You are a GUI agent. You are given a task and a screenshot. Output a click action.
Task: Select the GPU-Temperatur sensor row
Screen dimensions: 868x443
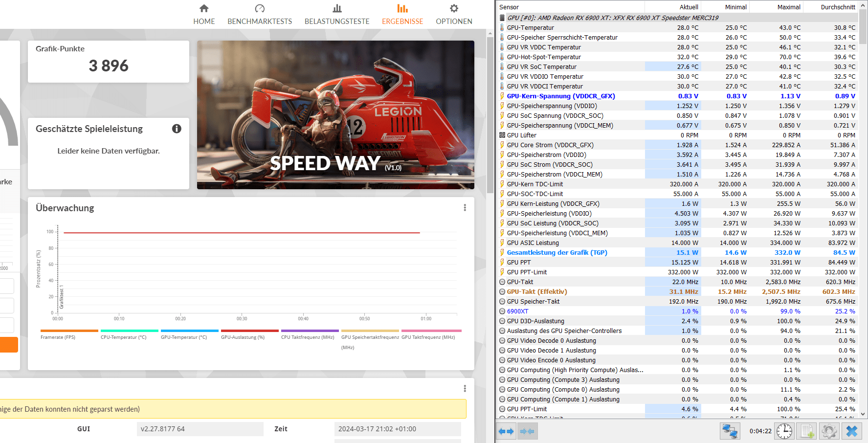point(677,27)
